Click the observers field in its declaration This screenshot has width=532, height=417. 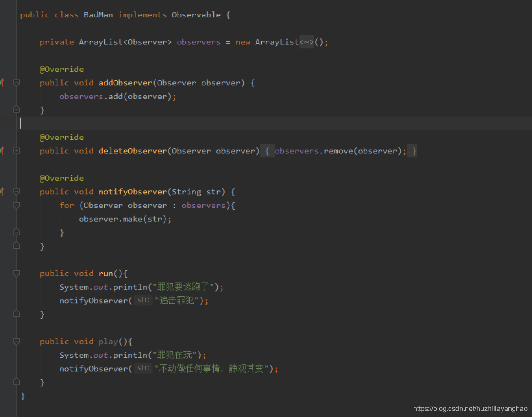click(199, 42)
